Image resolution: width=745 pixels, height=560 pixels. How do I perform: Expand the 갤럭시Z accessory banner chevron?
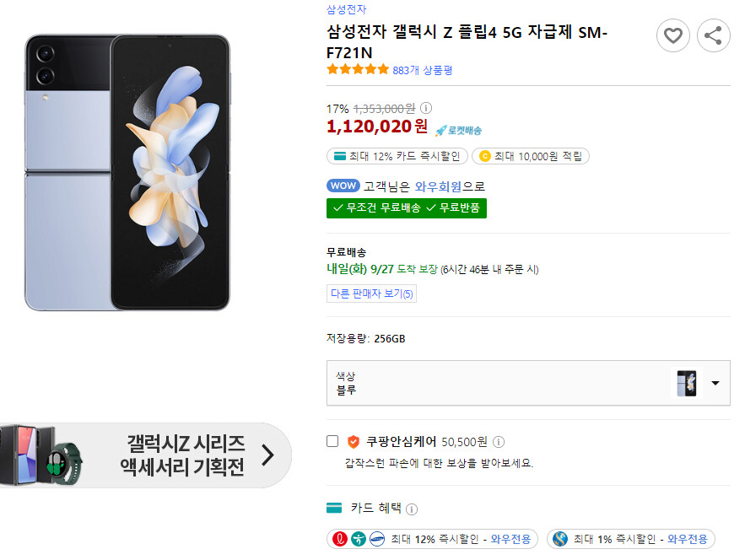click(x=268, y=455)
